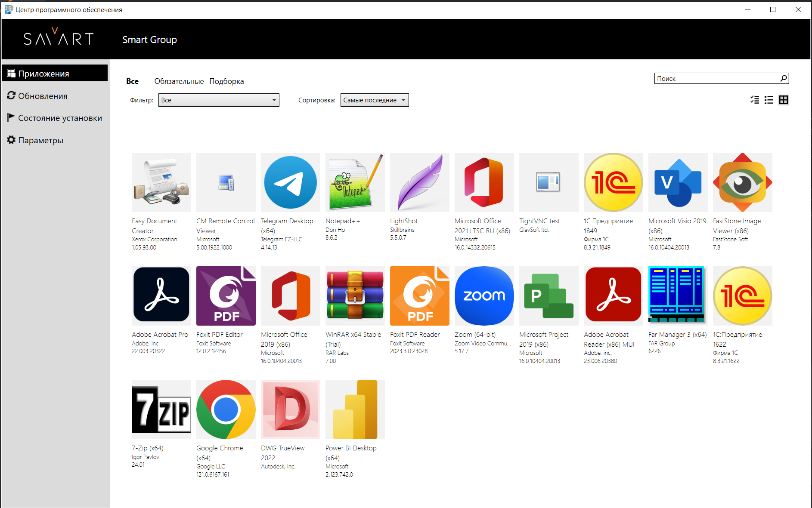Toggle multi-select checklist view mode

(755, 100)
